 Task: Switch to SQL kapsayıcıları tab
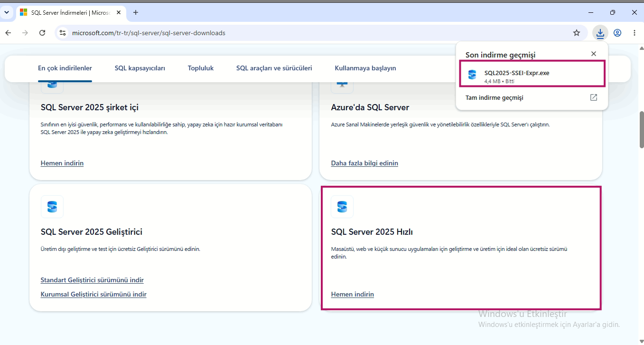point(140,68)
